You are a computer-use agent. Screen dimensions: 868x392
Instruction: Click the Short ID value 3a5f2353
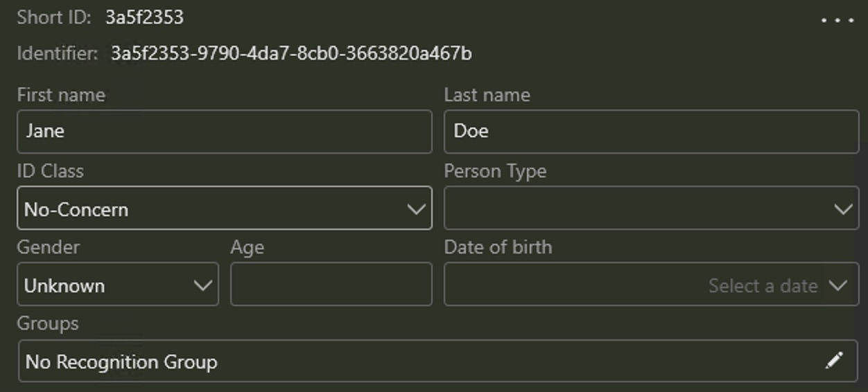click(144, 17)
